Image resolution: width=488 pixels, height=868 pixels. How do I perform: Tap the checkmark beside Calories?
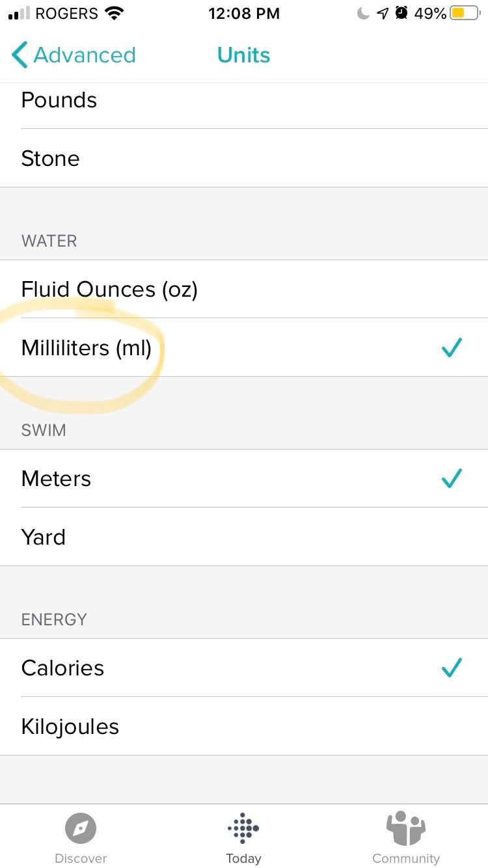pyautogui.click(x=452, y=668)
